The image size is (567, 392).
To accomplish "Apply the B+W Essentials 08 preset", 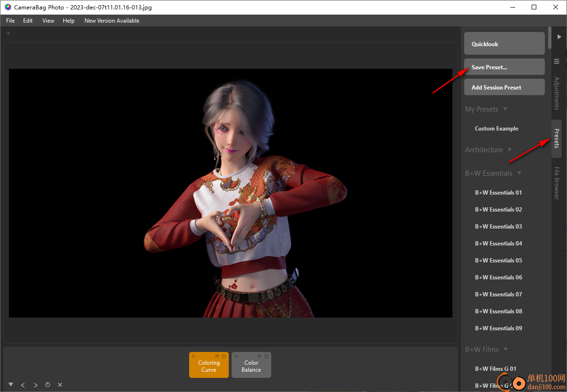I will (499, 311).
